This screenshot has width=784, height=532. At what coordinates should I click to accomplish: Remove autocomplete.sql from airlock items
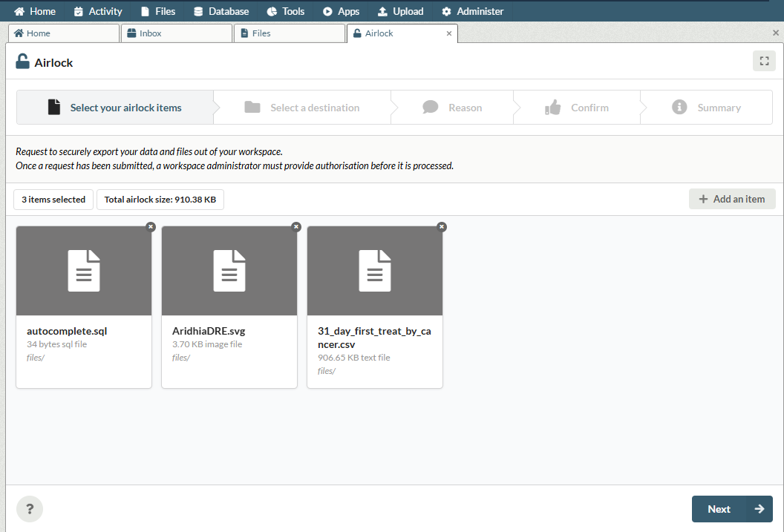(x=151, y=227)
